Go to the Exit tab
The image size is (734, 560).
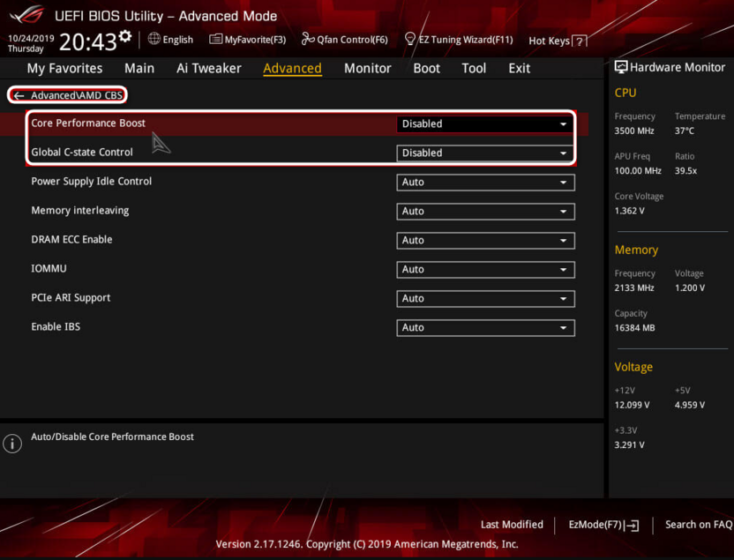point(519,68)
